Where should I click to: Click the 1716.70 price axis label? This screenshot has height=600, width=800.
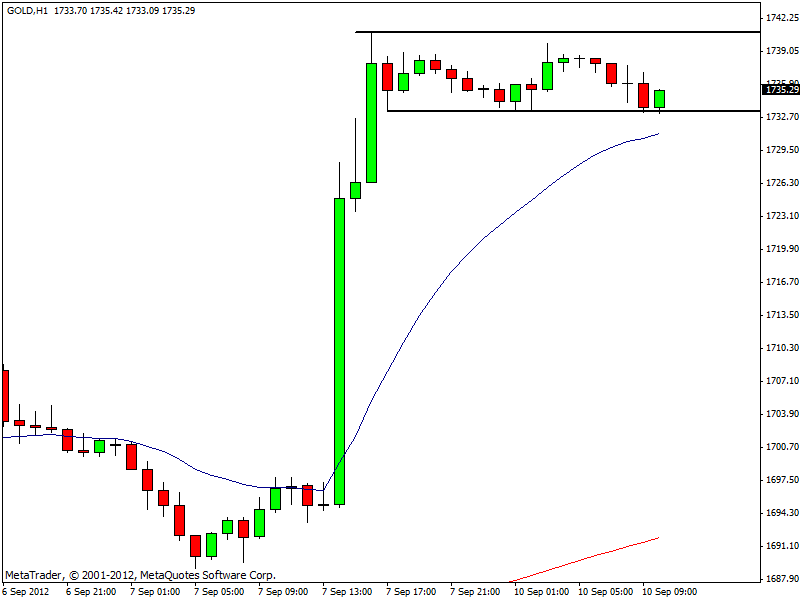(x=780, y=282)
